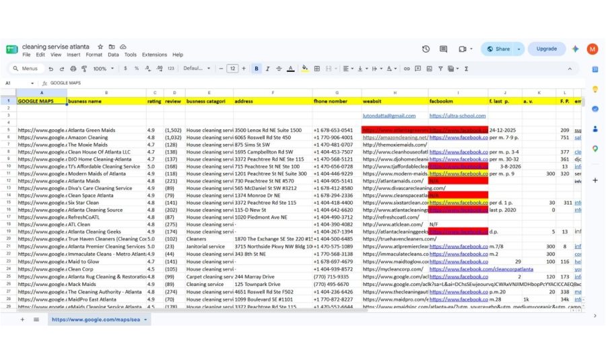Open https://ultra-school.com link
The image size is (606, 364).
point(457,116)
